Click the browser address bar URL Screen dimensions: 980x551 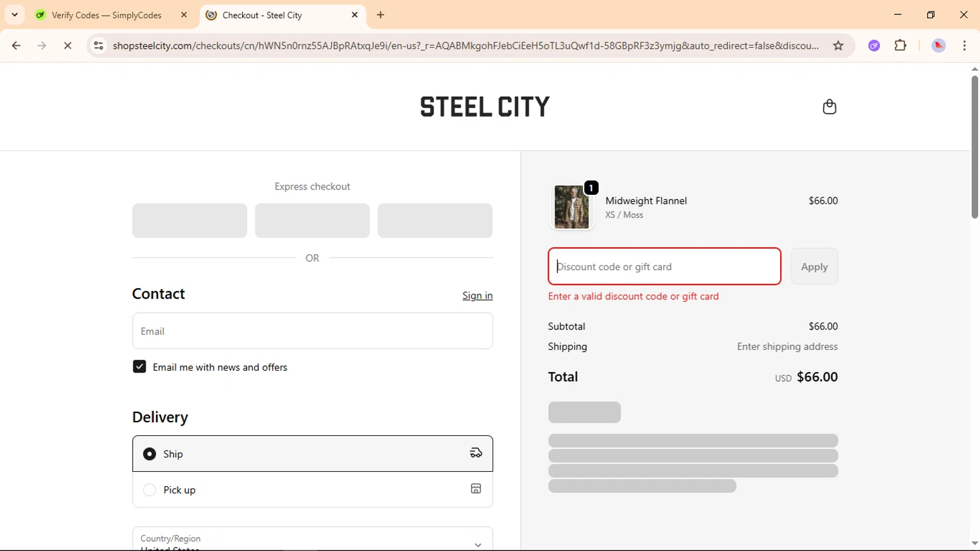(x=465, y=46)
